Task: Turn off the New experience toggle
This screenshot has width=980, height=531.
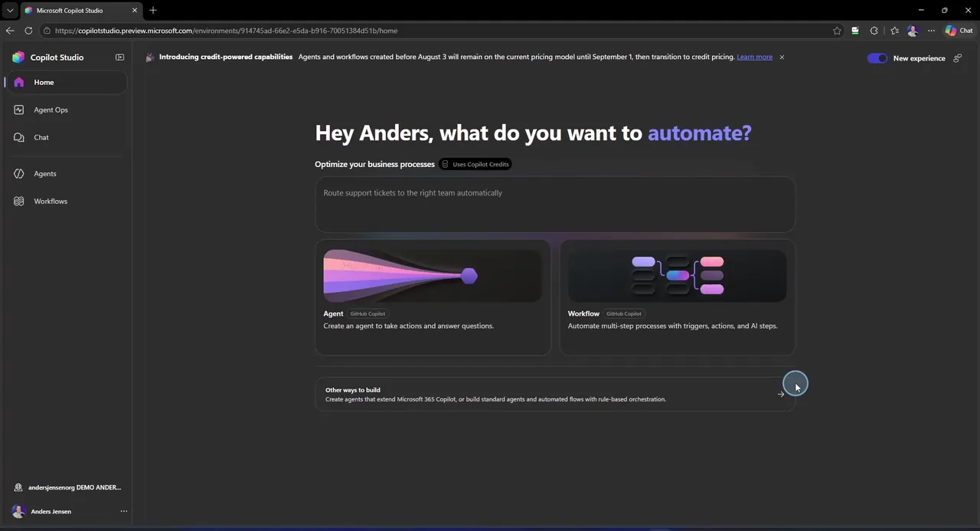Action: click(877, 58)
